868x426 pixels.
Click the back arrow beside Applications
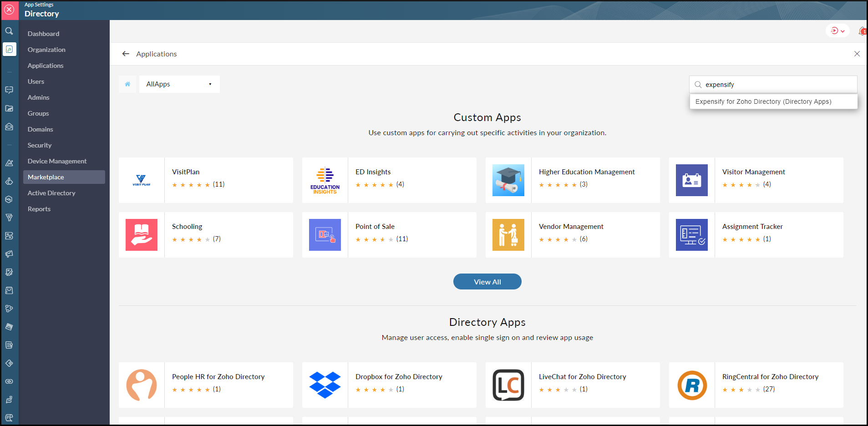pos(126,54)
